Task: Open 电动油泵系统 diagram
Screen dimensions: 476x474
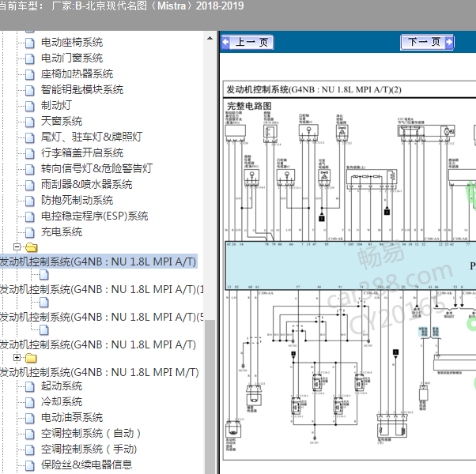Action: 72,418
